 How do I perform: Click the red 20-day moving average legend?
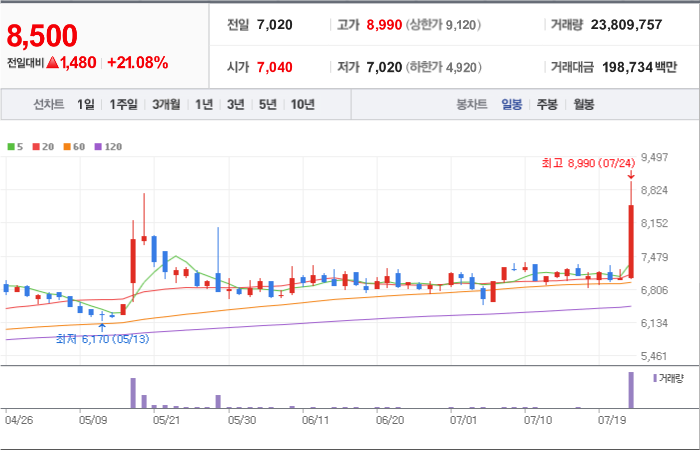pos(43,146)
